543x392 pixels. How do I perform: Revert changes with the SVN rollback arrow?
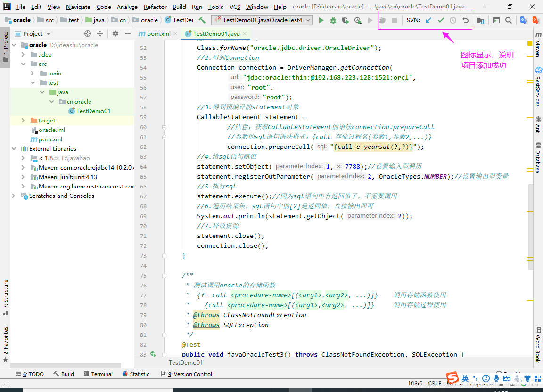[x=465, y=20]
